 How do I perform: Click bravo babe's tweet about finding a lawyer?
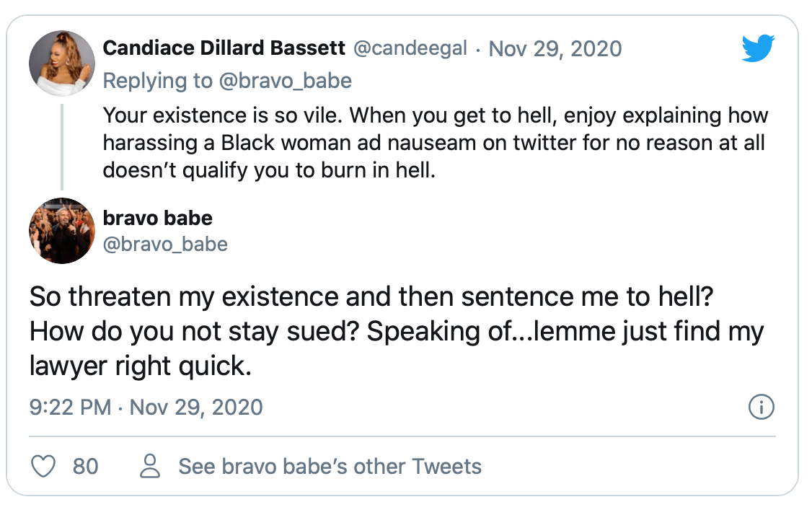(x=397, y=331)
